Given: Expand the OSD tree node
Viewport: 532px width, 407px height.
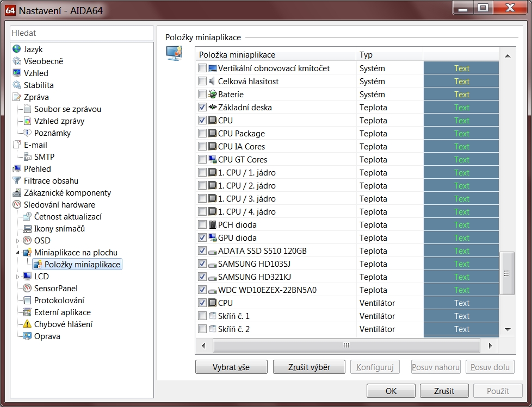Looking at the screenshot, I should (x=17, y=241).
